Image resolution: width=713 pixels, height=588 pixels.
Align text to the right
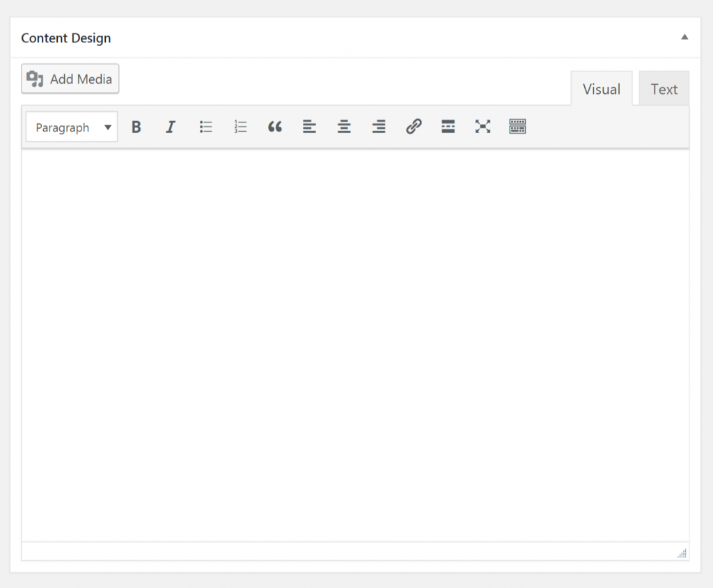(379, 127)
